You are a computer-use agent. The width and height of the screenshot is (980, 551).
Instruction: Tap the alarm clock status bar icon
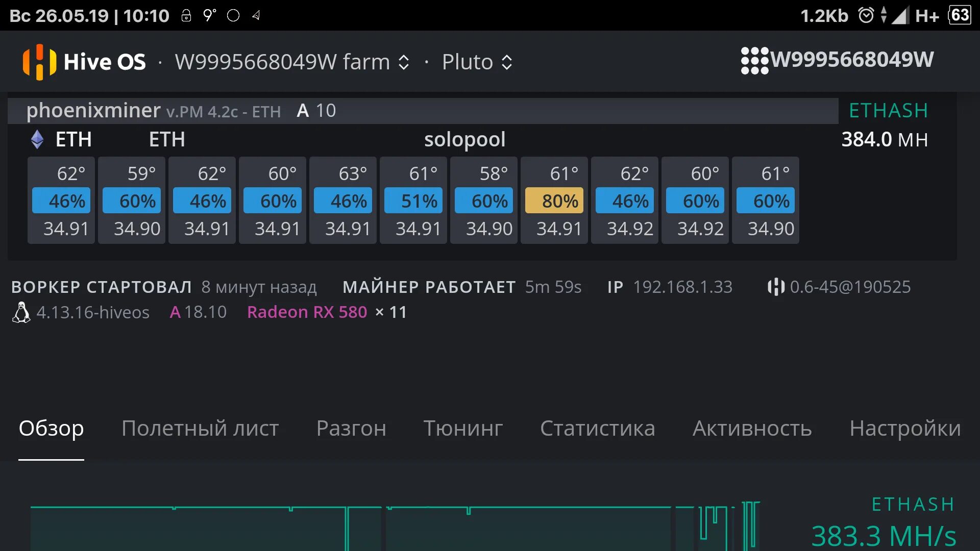(866, 15)
